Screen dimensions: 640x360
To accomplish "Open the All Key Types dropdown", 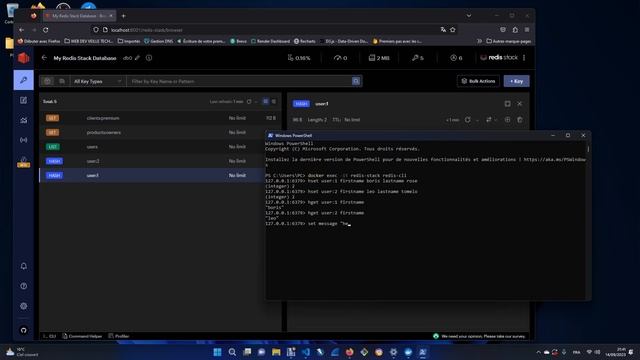I will tap(98, 81).
